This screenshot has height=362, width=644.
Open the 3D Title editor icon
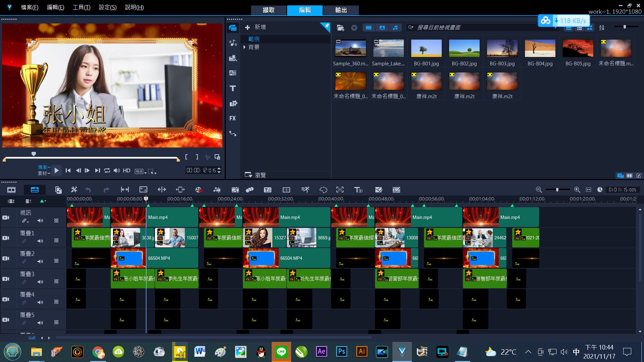[x=358, y=190]
